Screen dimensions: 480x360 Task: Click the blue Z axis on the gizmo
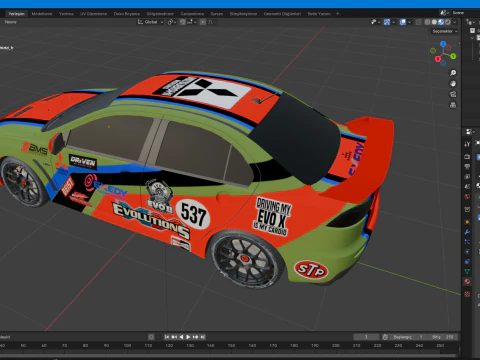(x=443, y=44)
